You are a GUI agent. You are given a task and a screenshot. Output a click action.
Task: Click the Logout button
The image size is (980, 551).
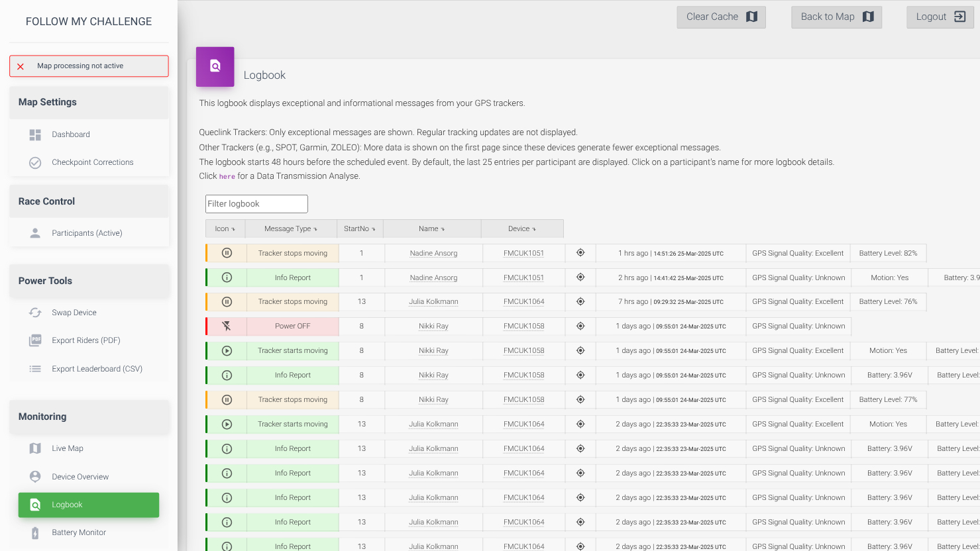(x=940, y=17)
